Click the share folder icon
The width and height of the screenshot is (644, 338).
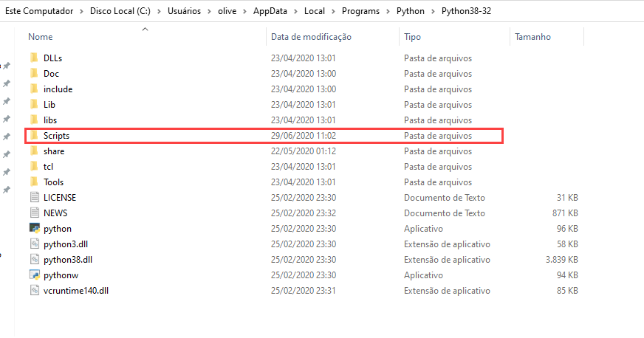[35, 151]
